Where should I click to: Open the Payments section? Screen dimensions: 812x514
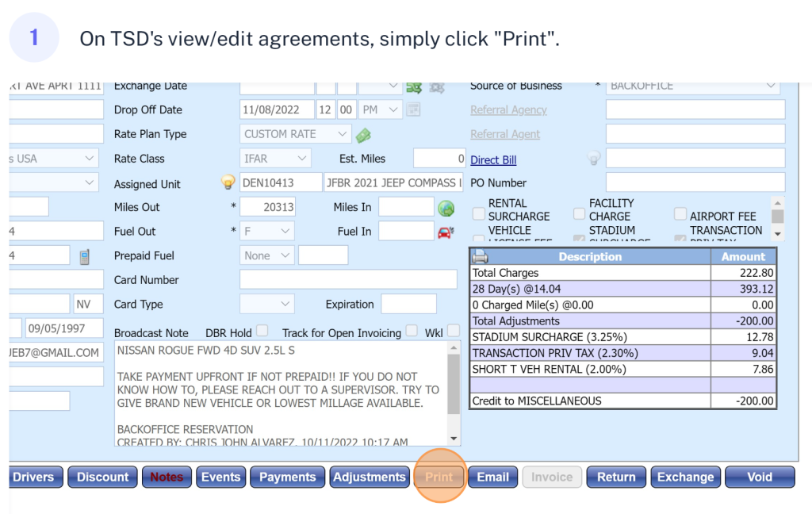pos(287,477)
